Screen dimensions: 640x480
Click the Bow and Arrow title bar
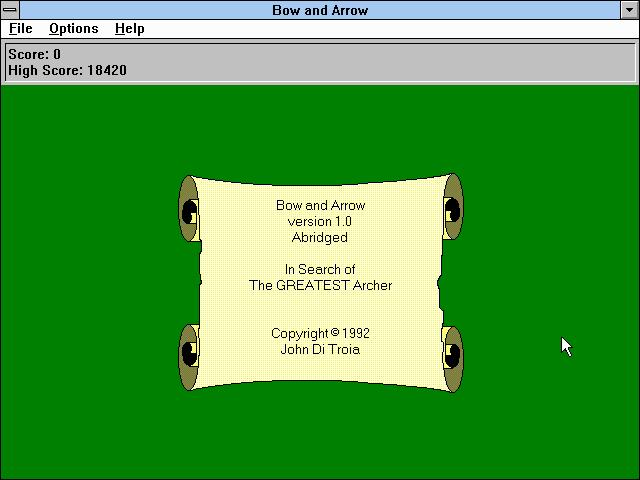coord(320,10)
